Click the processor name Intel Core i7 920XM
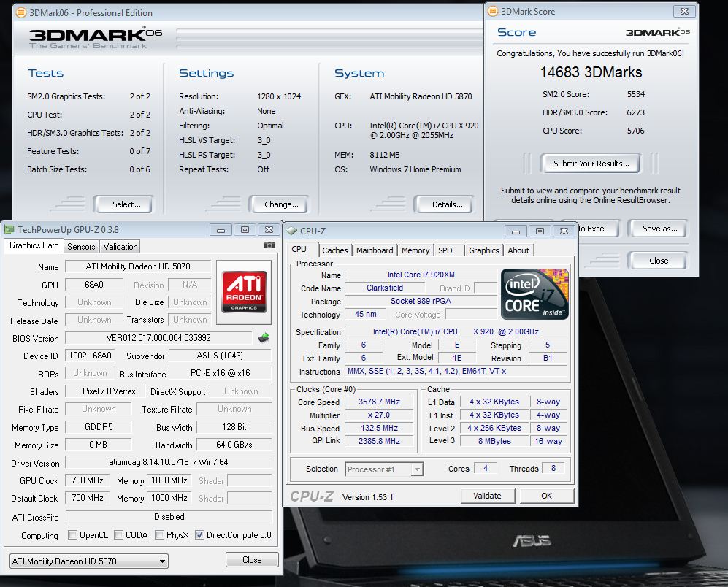Screen dimensions: 728x587 tap(421, 275)
